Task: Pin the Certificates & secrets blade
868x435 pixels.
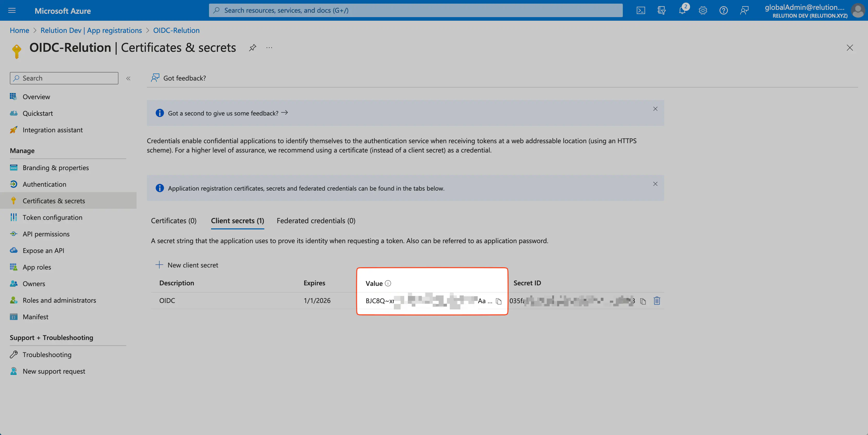Action: [252, 48]
